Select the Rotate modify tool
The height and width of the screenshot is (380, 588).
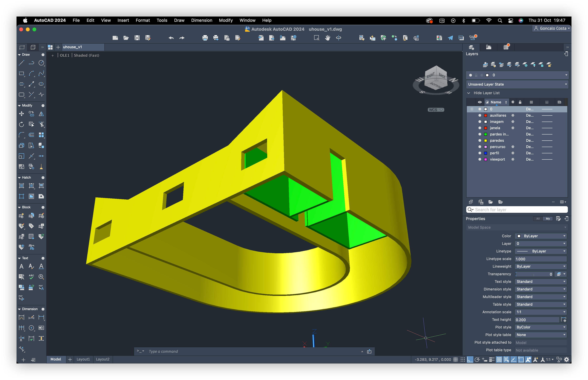tap(21, 124)
